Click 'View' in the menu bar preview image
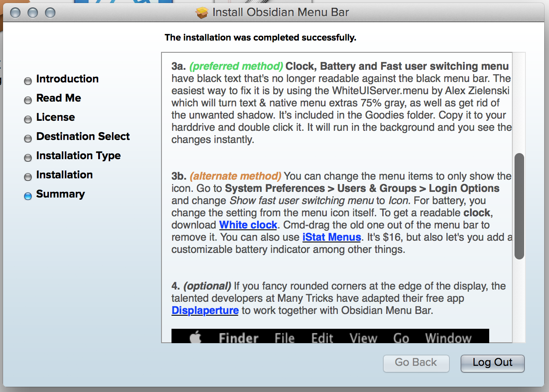549x392 pixels. pyautogui.click(x=364, y=338)
